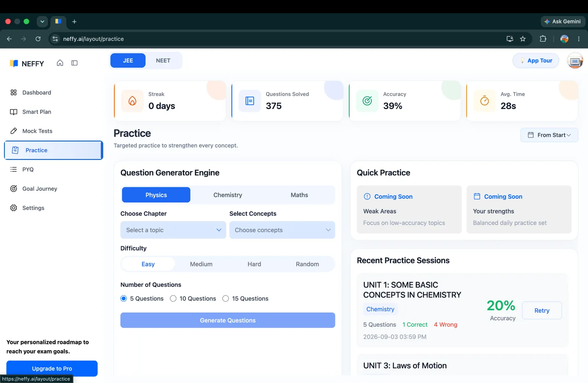Open PYQ in the sidebar
Screen dimensions: 588x383
[54, 170]
